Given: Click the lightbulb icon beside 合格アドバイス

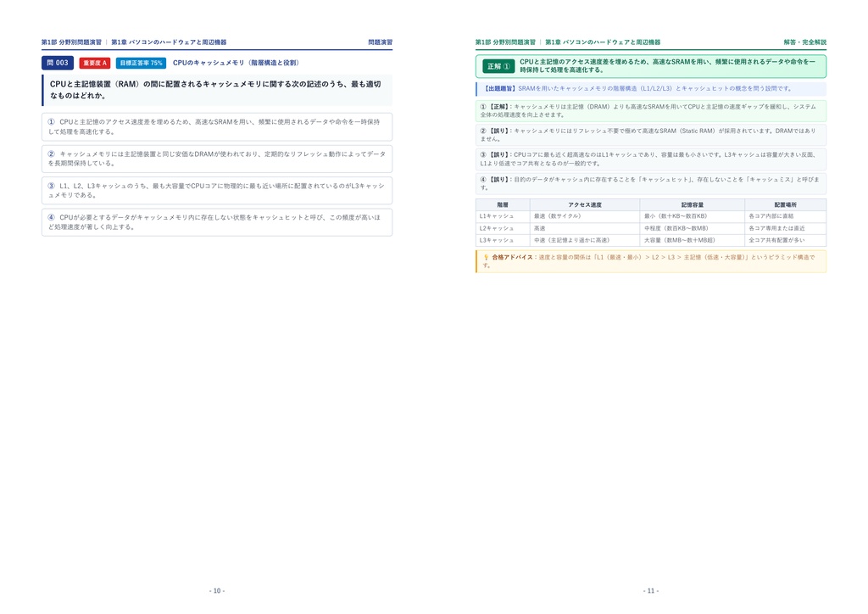Looking at the screenshot, I should 486,258.
